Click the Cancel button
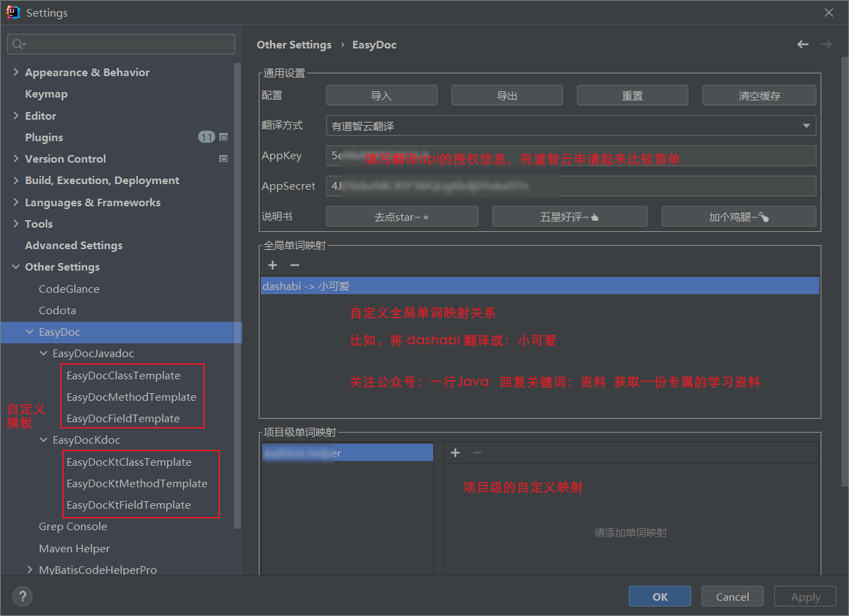Viewport: 849px width, 616px height. (x=732, y=597)
